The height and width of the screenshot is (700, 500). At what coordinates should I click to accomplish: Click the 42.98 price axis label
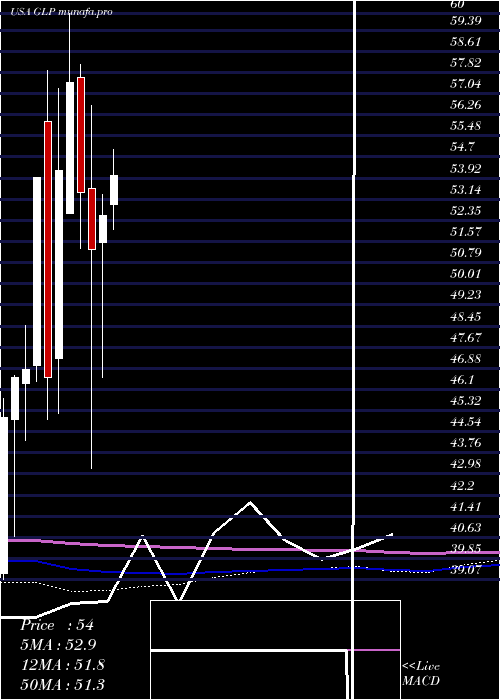[x=466, y=464]
